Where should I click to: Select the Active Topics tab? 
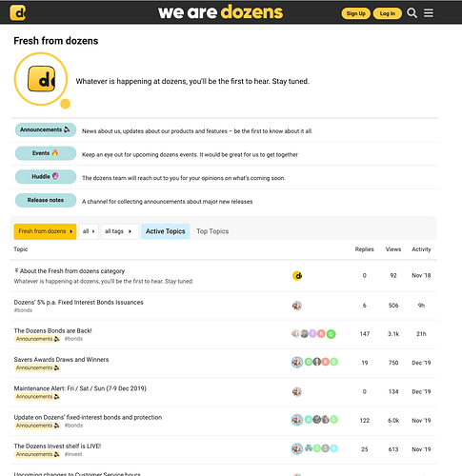click(x=166, y=231)
